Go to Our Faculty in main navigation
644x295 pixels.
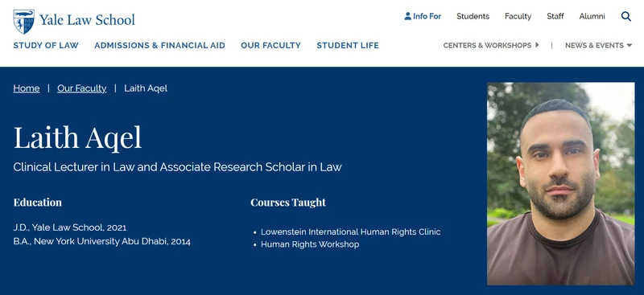coord(270,45)
